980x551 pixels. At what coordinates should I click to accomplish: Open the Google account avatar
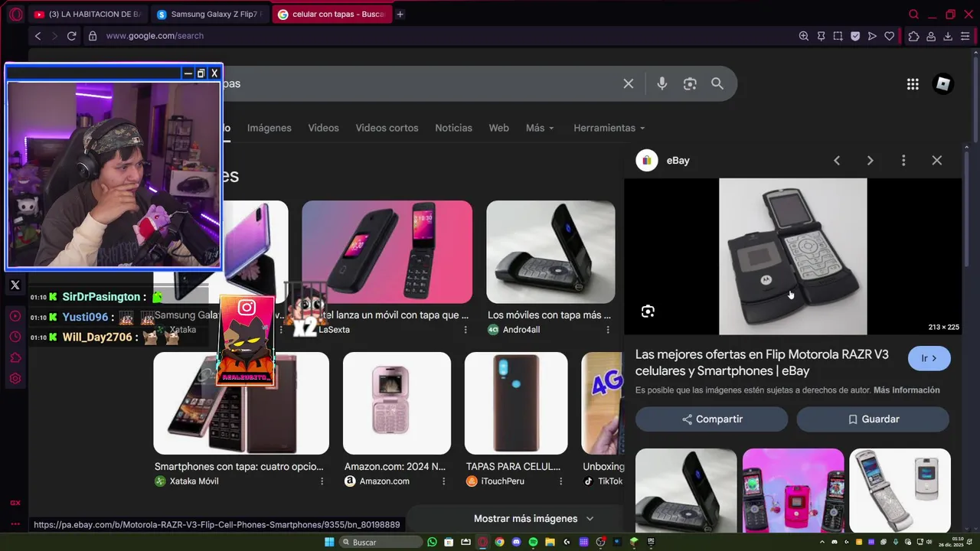[x=943, y=84]
